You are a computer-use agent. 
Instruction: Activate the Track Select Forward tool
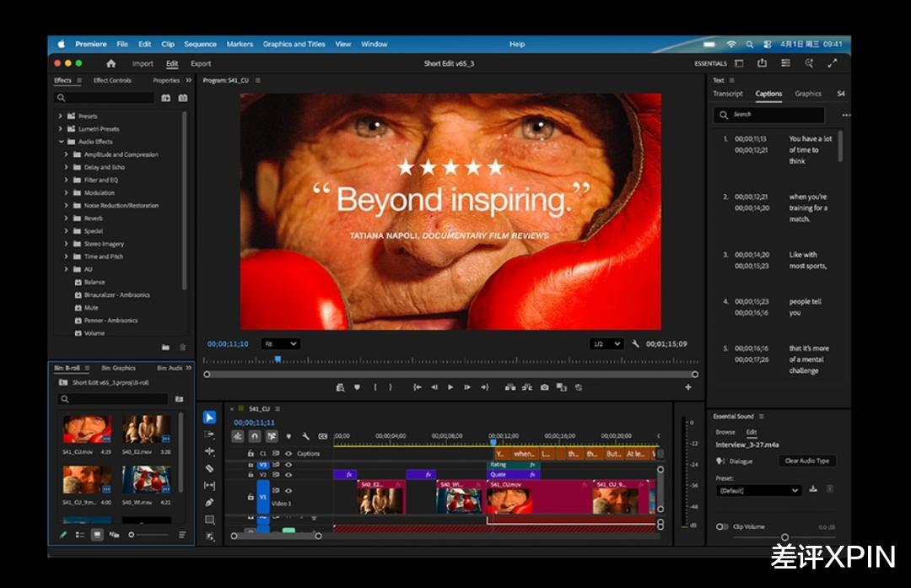209,434
